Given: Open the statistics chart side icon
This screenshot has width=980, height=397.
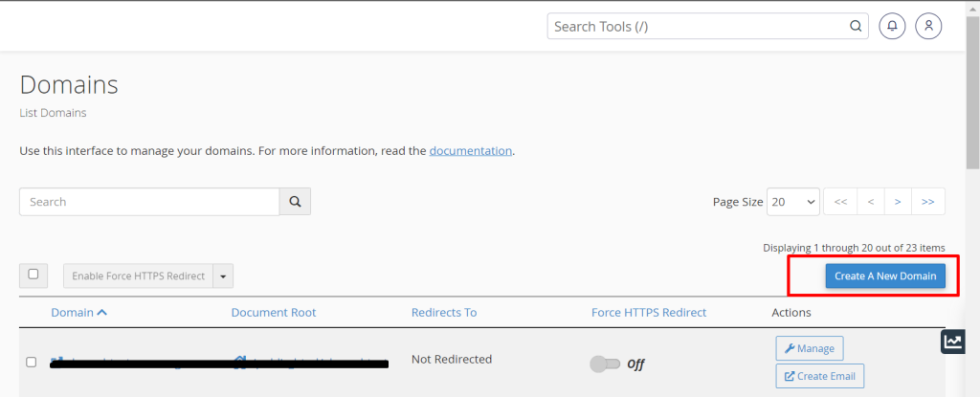Looking at the screenshot, I should click(x=953, y=342).
